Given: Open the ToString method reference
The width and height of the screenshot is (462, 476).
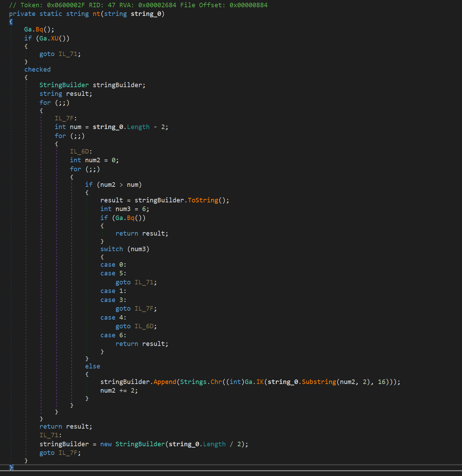Looking at the screenshot, I should click(x=203, y=200).
